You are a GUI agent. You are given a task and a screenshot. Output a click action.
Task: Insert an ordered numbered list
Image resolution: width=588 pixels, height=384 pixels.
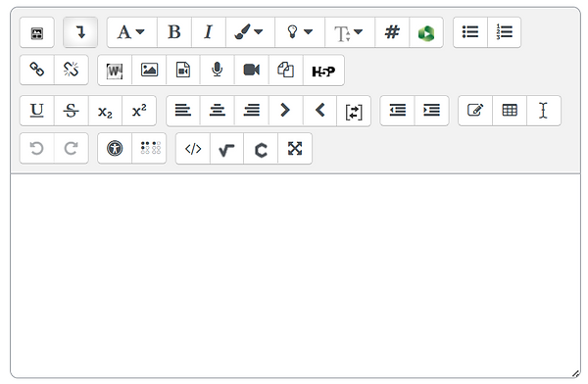[505, 32]
